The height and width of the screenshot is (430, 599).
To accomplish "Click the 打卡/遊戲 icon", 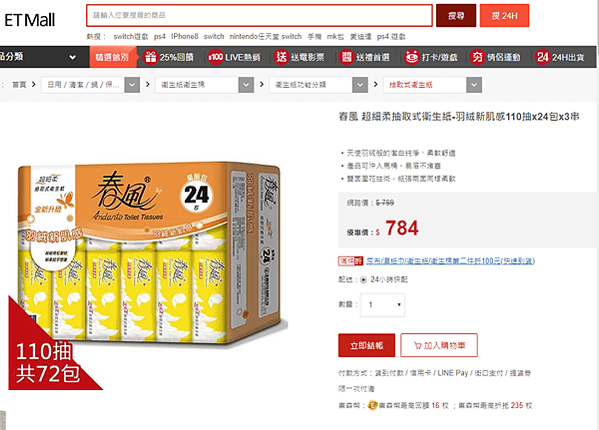I will (412, 57).
